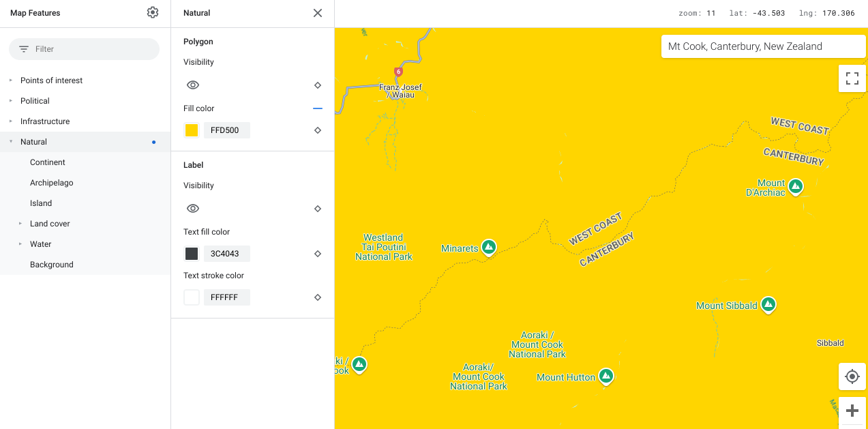Select Infrastructure feature
The image size is (868, 429).
click(45, 121)
